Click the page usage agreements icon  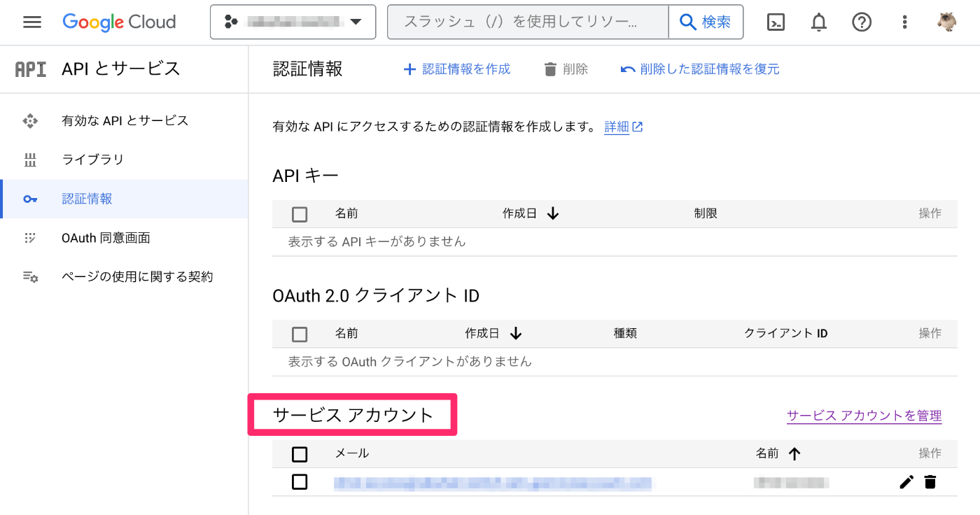point(30,277)
